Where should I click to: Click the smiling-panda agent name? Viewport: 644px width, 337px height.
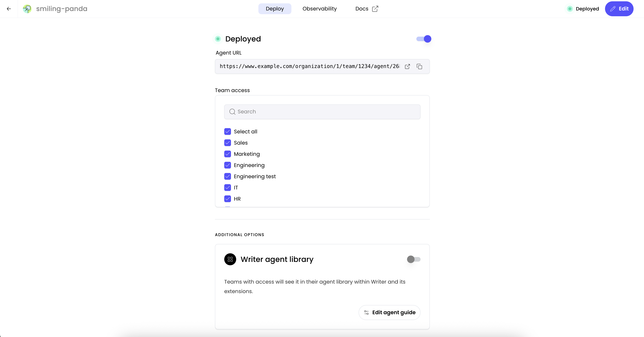point(62,9)
